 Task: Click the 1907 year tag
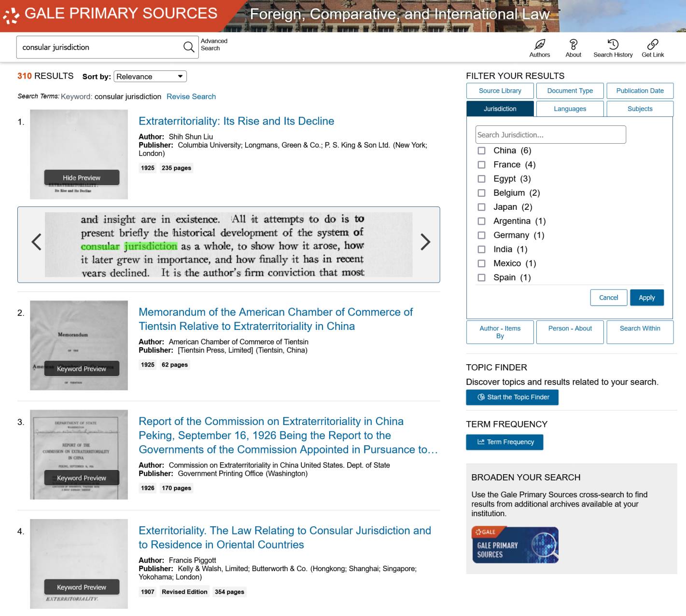tap(148, 592)
